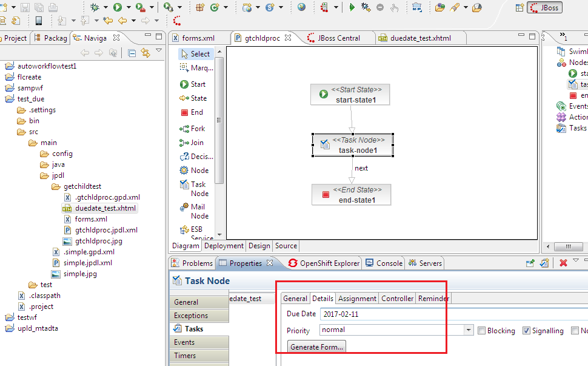Enable the Blocking checkbox
Viewport: 588px width, 366px height.
click(481, 331)
